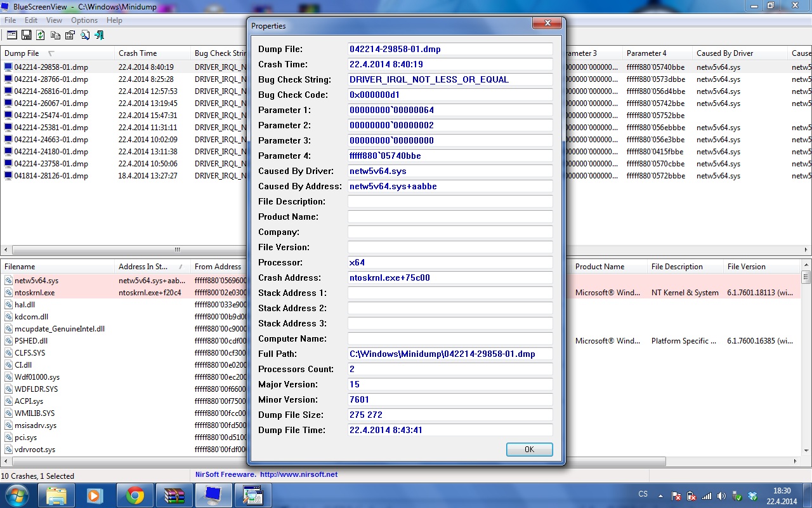Click the Dump File Size field
The image size is (812, 508).
(450, 415)
